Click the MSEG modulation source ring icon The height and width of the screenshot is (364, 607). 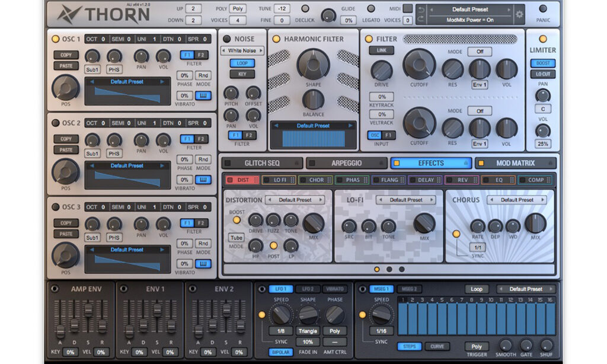click(362, 289)
